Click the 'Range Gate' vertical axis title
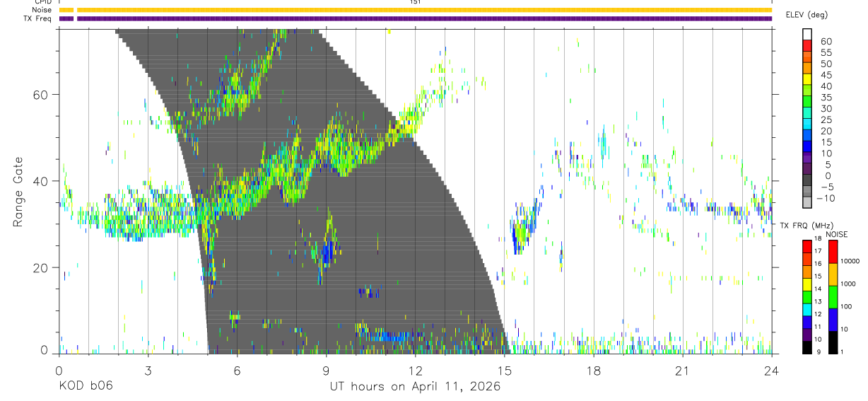Viewport: 868px width, 401px height. 18,192
